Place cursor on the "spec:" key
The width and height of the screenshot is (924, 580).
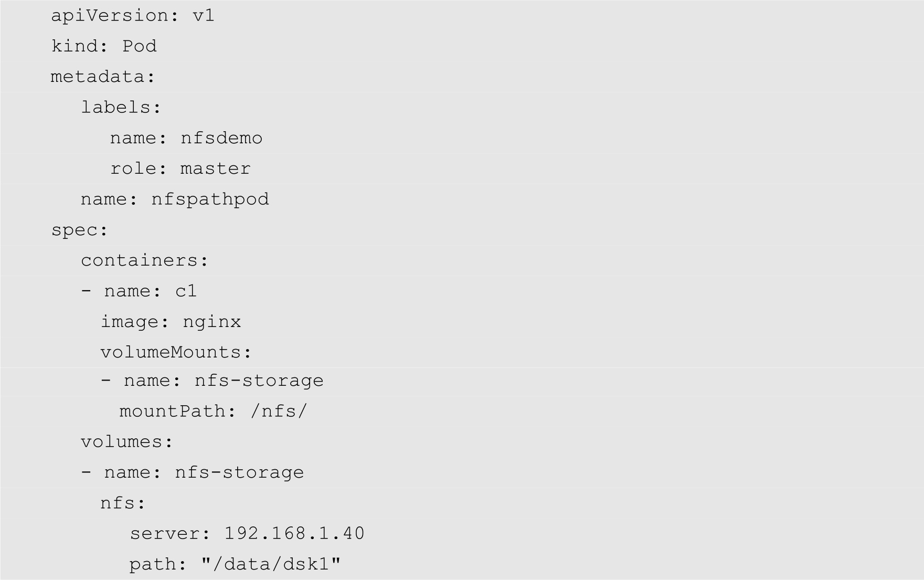tap(79, 230)
